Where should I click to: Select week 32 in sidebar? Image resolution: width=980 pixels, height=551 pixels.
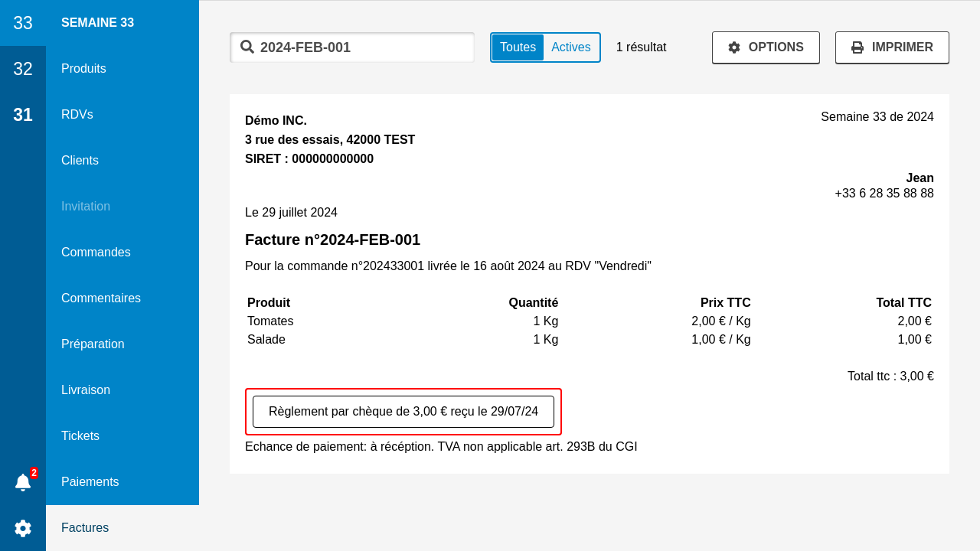click(23, 69)
